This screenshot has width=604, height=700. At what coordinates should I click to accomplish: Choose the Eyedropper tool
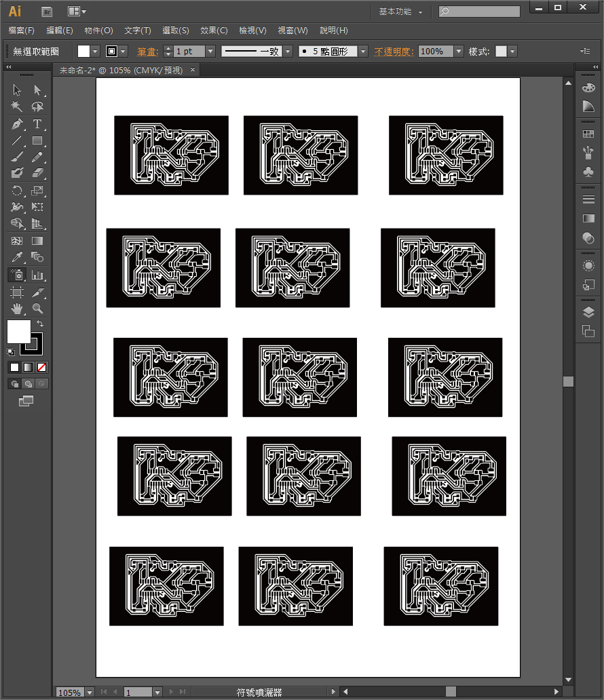click(x=17, y=257)
